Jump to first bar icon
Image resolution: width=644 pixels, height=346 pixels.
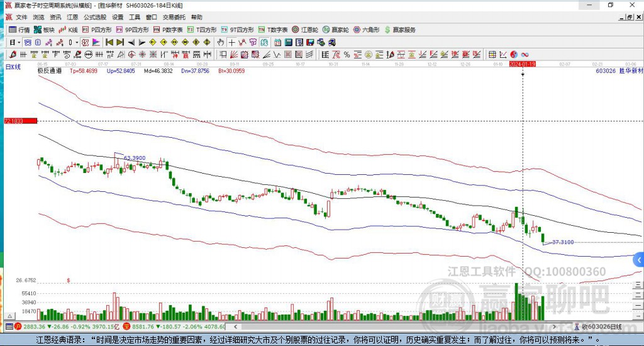[109, 42]
